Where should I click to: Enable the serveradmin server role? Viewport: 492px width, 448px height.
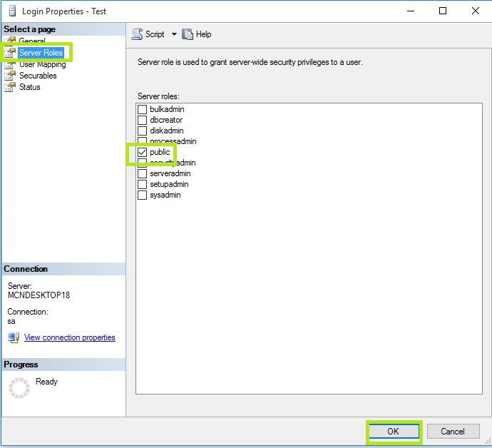pos(142,173)
